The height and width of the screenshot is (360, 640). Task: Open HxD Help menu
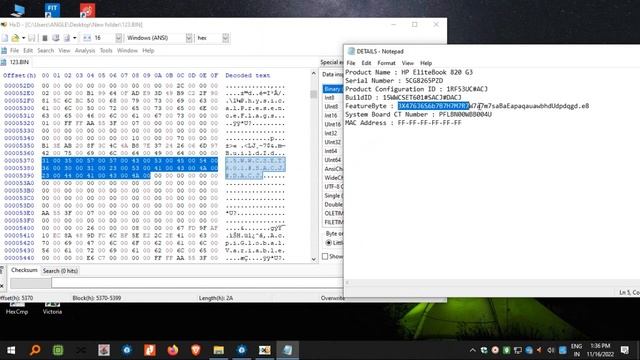click(x=148, y=51)
